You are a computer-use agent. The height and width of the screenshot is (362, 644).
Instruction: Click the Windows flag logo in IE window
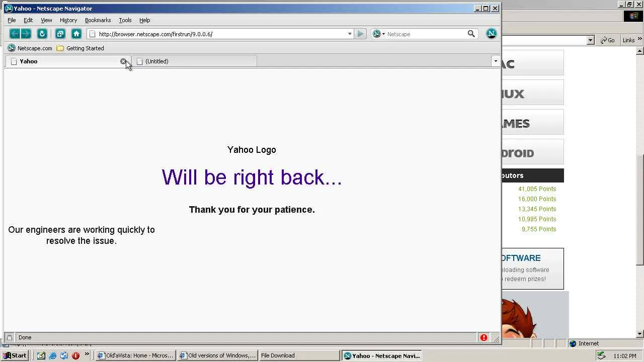coord(633,16)
